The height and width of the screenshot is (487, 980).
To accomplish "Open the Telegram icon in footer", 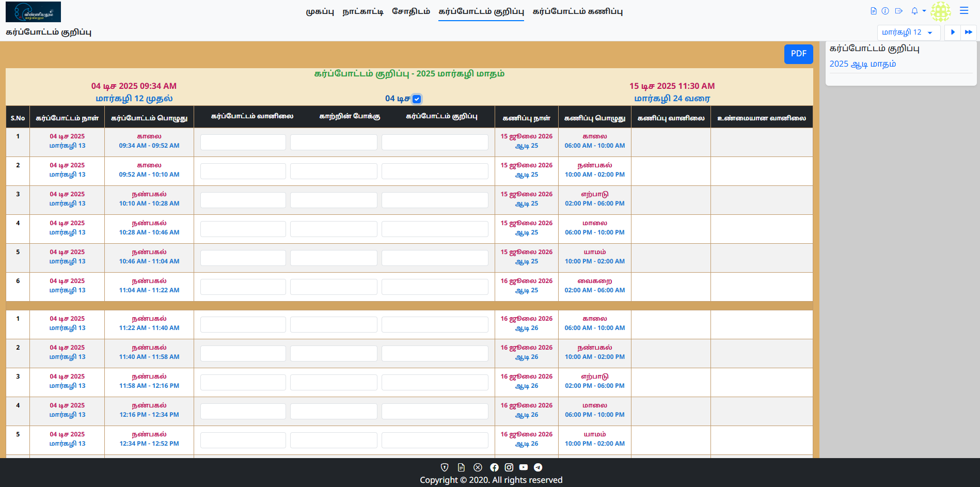I will 538,467.
